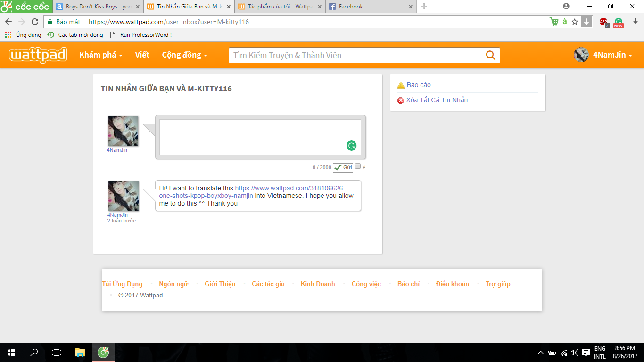
Task: Click the browser reload page icon
Action: 35,22
